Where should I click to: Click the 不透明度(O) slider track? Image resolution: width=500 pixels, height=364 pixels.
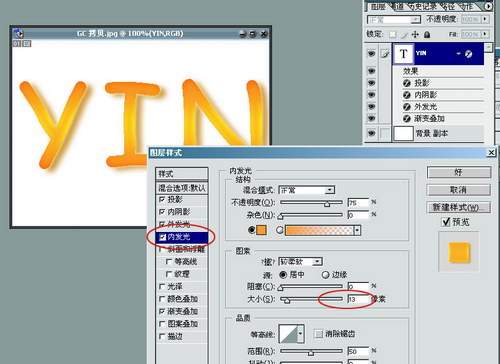[x=311, y=202]
